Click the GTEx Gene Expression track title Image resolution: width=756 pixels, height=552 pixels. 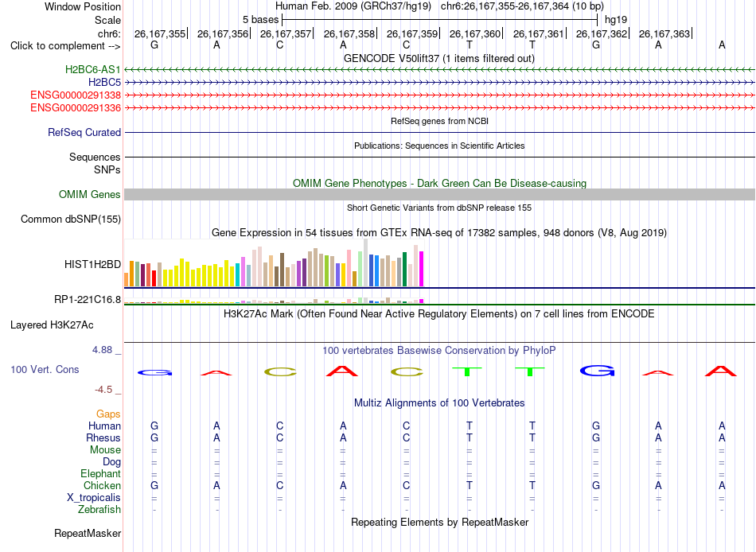pos(439,233)
